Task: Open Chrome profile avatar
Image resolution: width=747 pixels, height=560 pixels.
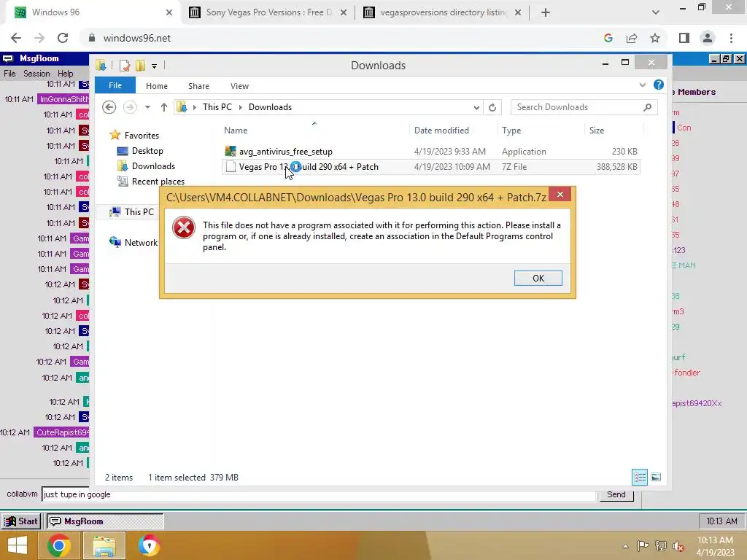Action: click(708, 38)
